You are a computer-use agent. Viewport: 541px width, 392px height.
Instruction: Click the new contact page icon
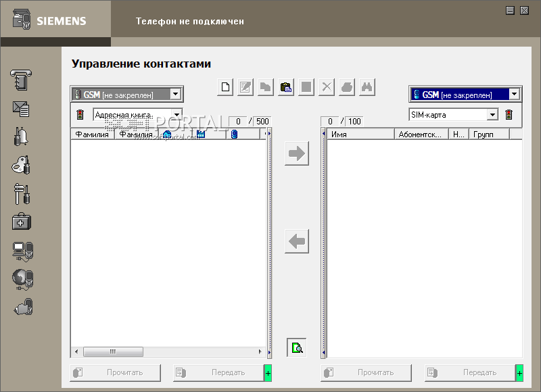click(225, 87)
